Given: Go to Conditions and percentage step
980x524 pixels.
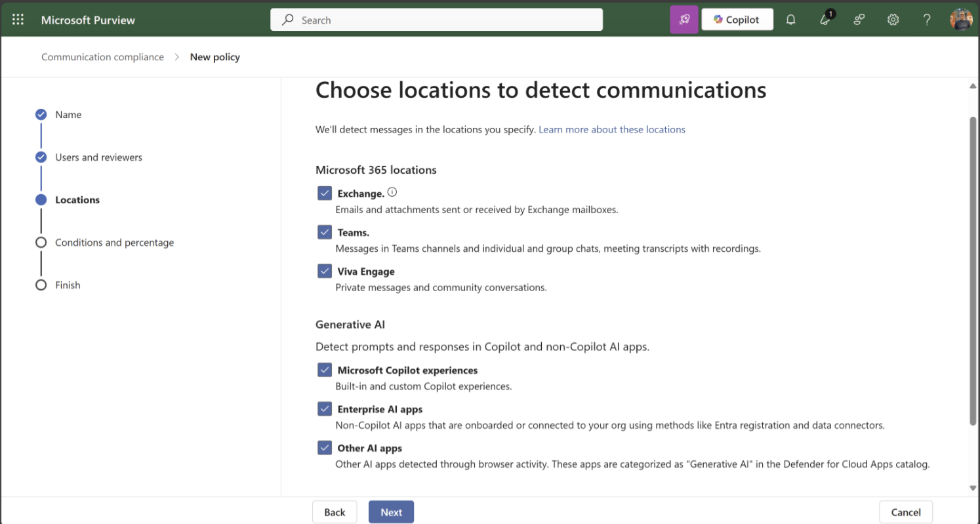Looking at the screenshot, I should [x=115, y=243].
